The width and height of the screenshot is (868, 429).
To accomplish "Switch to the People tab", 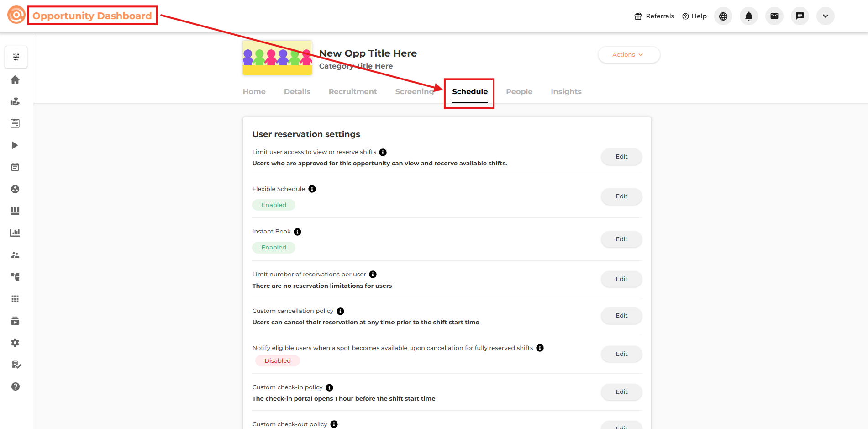I will click(519, 92).
